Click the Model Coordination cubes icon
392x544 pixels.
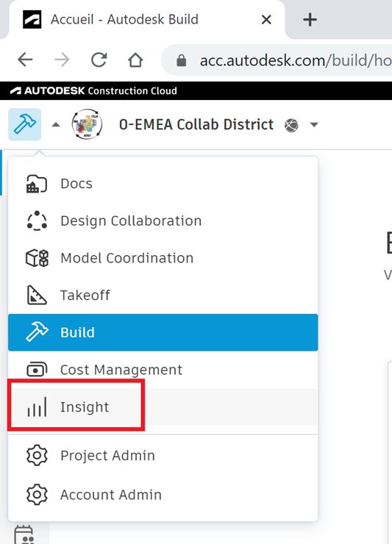click(38, 258)
